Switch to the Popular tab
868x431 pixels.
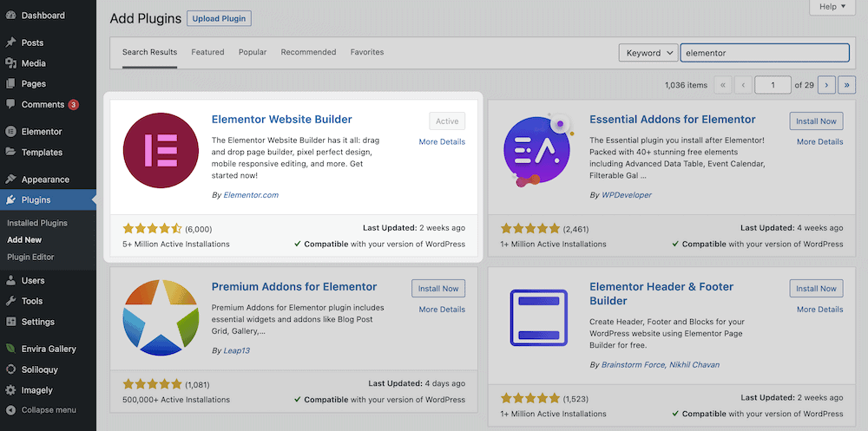253,52
